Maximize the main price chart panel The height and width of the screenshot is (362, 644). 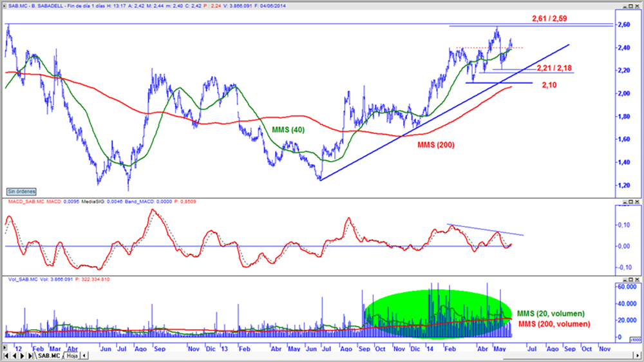point(631,6)
